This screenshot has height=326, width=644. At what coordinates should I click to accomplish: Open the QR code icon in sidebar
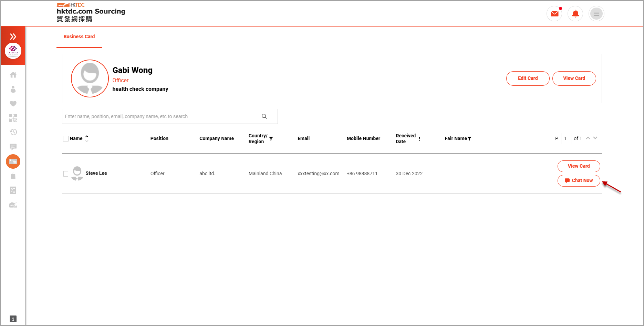coord(13,118)
